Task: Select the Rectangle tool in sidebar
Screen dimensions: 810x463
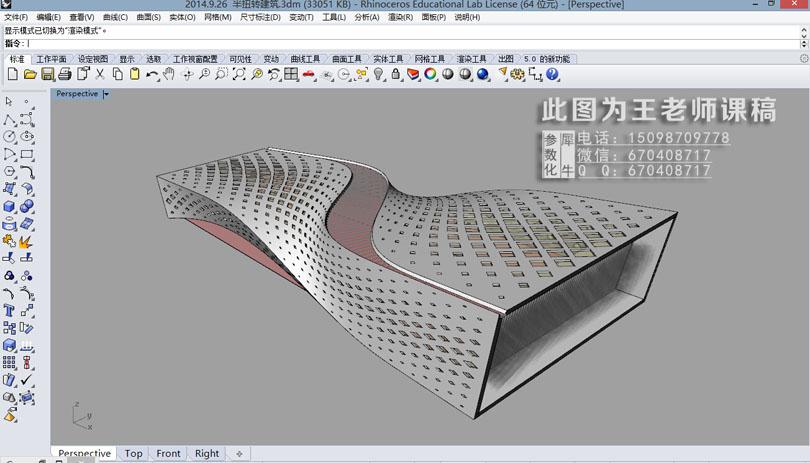Action: coord(27,154)
